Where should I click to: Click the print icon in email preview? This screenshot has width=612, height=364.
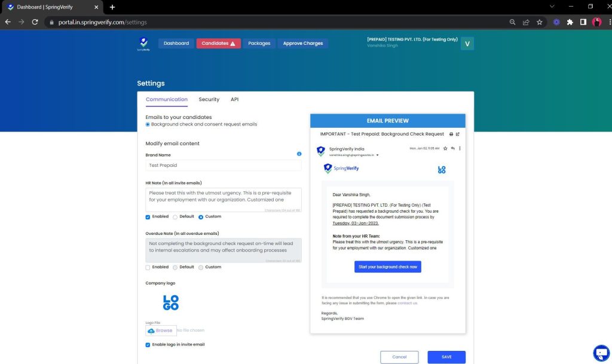click(450, 134)
